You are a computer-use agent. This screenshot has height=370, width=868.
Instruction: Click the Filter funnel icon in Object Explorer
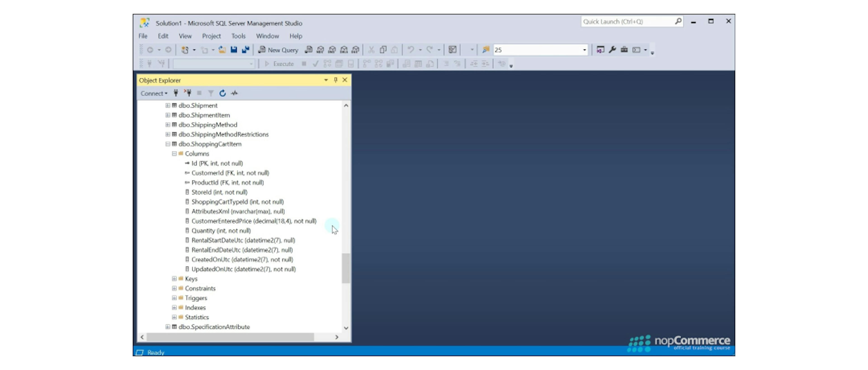pos(211,93)
